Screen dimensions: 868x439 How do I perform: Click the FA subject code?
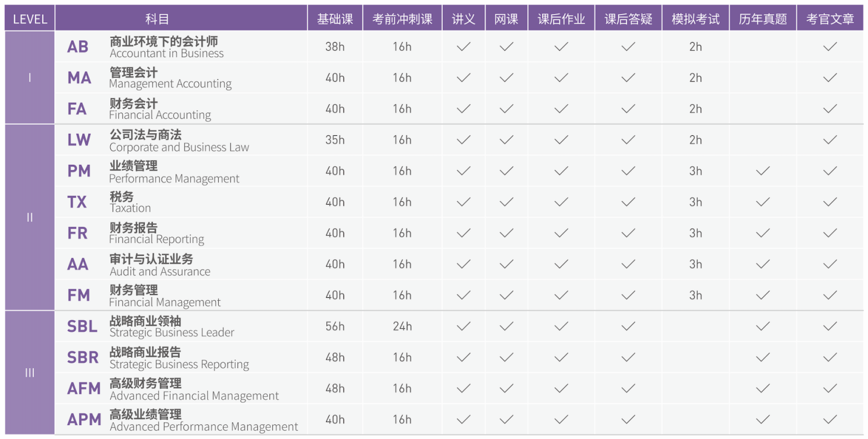77,109
